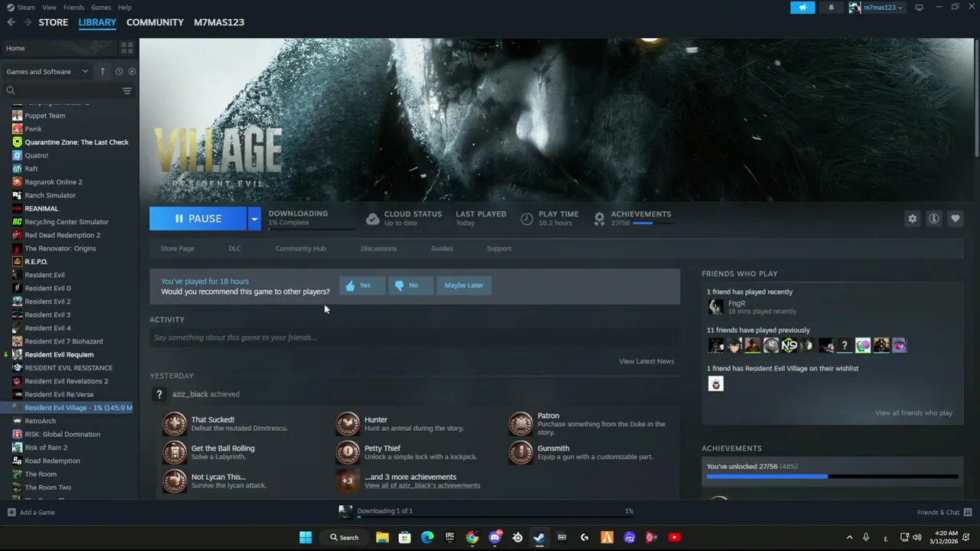Toggle sort order arrow in library filter
Viewport: 980px width, 551px height.
tap(103, 71)
